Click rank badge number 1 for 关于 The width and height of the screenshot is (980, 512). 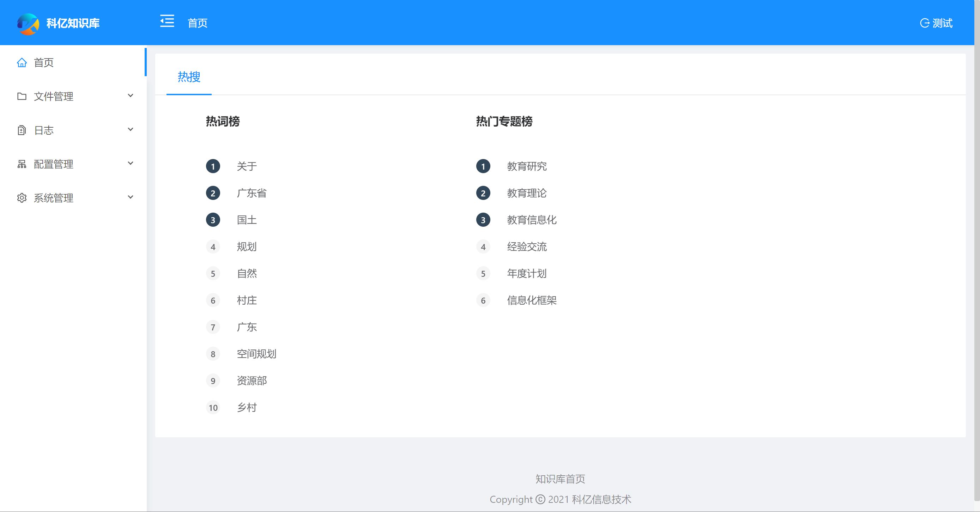point(213,166)
